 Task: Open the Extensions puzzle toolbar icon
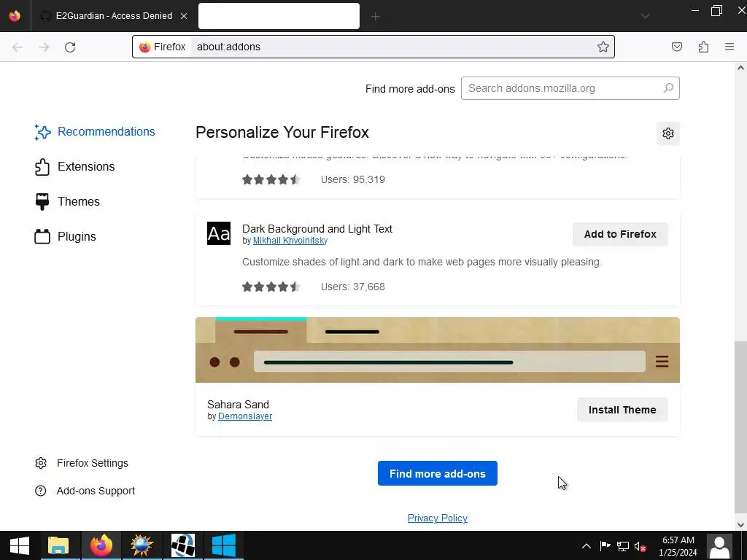point(703,47)
